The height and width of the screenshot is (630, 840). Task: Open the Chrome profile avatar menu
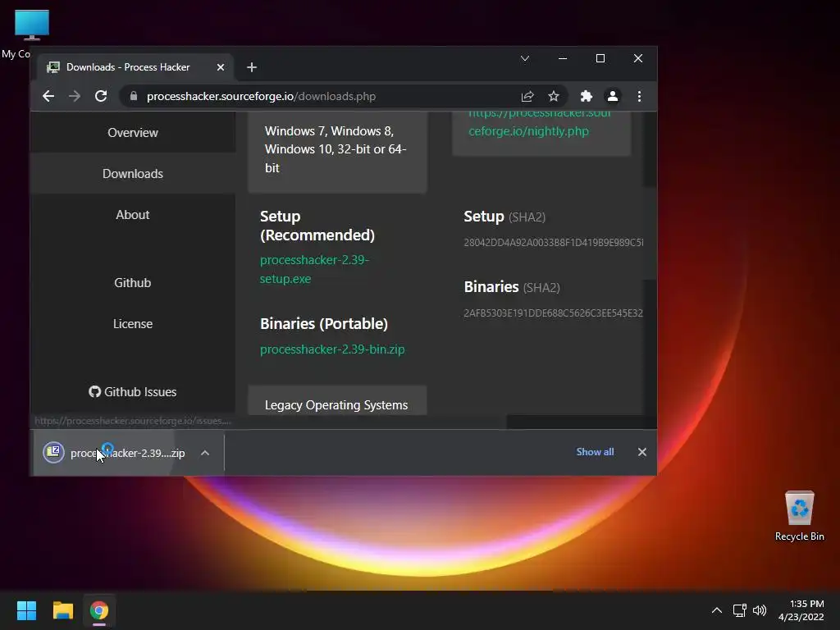click(612, 97)
